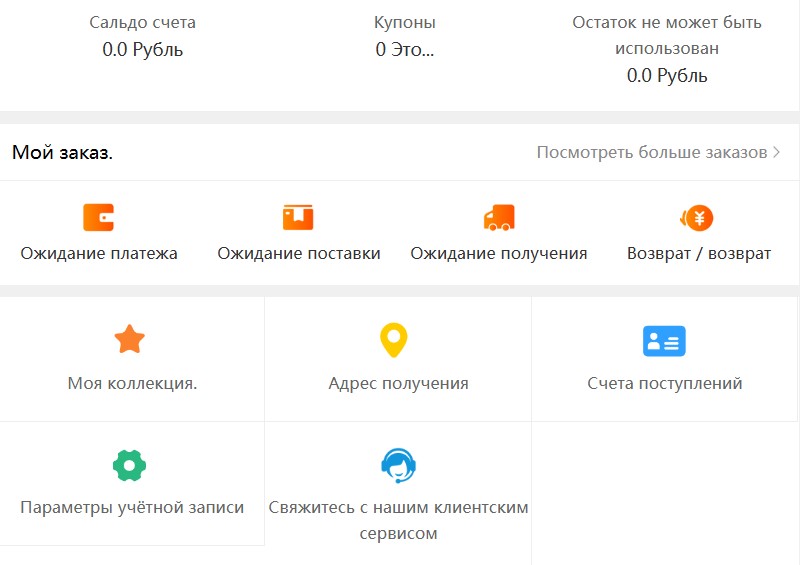Select the Ожидание платежа label

click(99, 254)
